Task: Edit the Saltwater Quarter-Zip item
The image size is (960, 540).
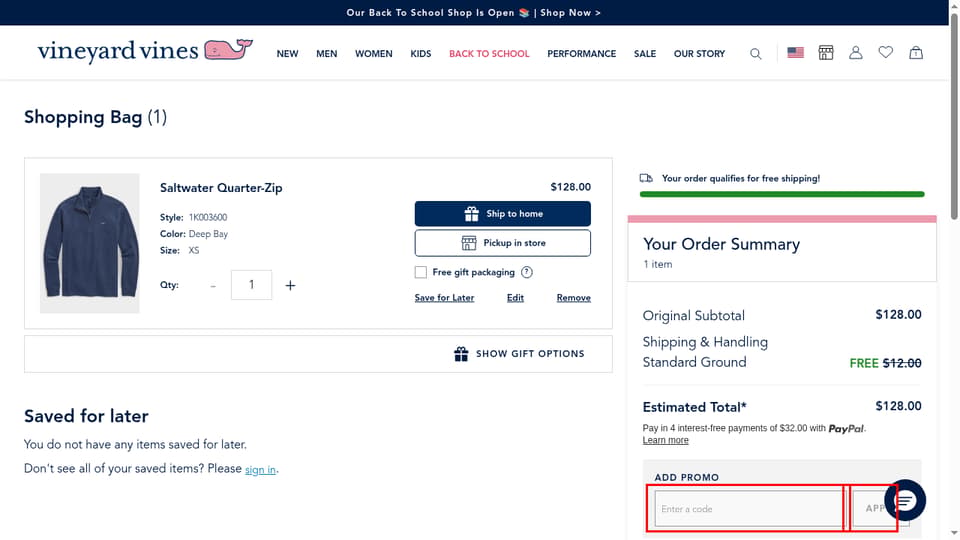Action: point(515,298)
